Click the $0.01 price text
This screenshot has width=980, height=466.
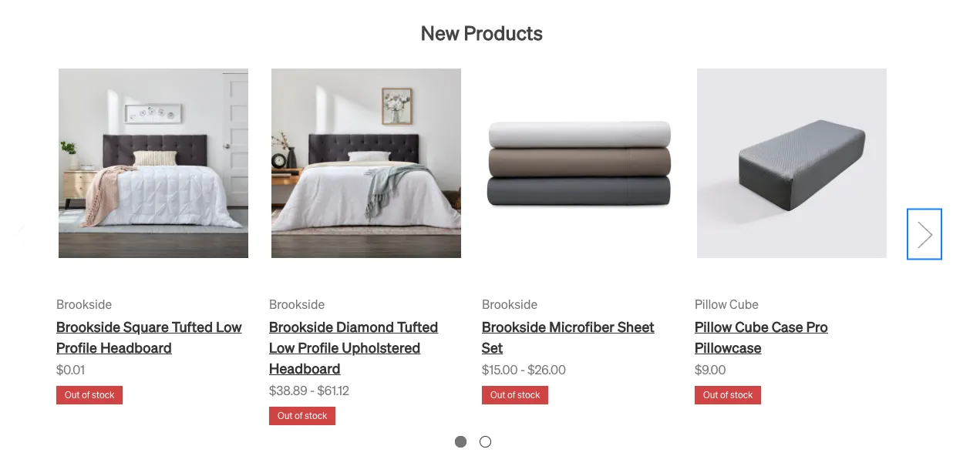click(71, 370)
